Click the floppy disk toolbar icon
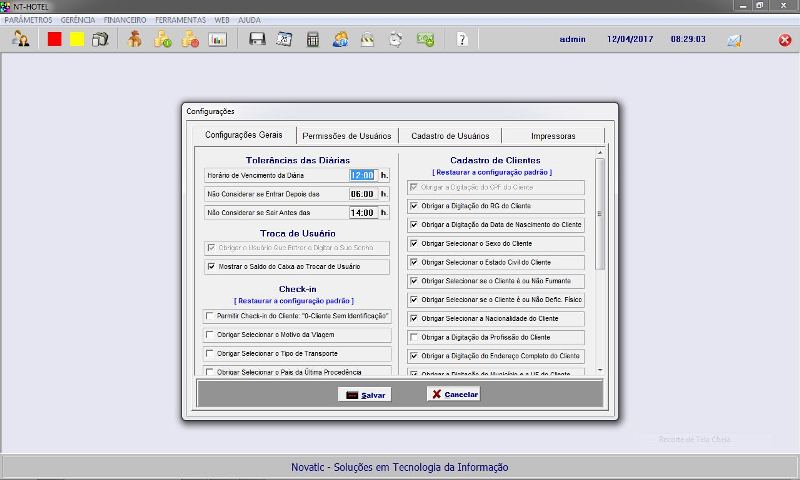Viewport: 800px width, 480px height. [257, 40]
